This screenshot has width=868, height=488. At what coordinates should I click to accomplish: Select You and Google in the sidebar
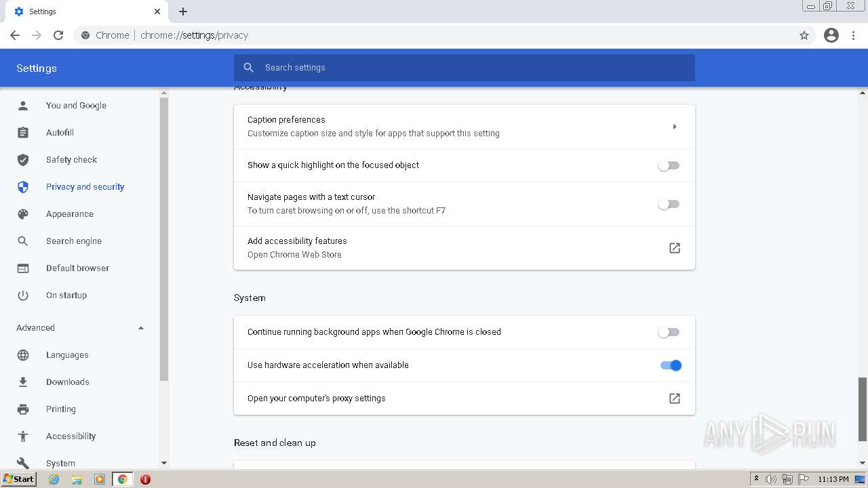click(76, 106)
